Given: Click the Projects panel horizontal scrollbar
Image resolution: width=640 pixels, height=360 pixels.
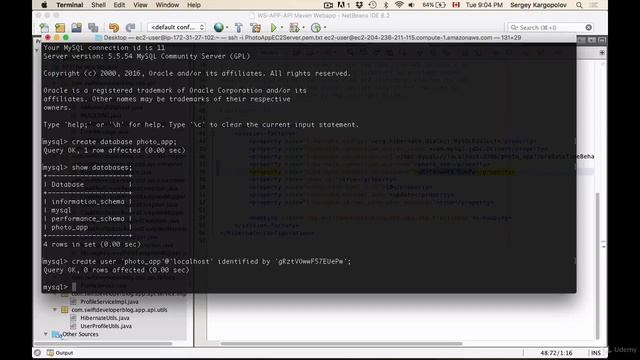Looking at the screenshot, I should (104, 344).
